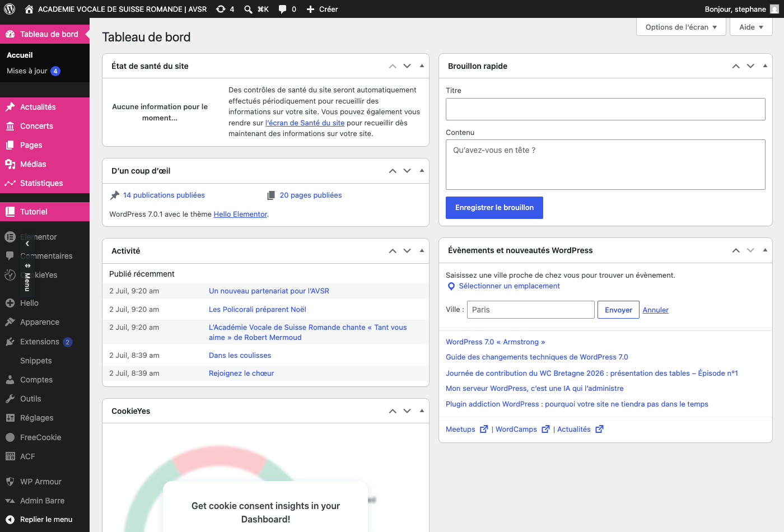Toggle the Activité panel
The image size is (784, 532).
click(422, 250)
